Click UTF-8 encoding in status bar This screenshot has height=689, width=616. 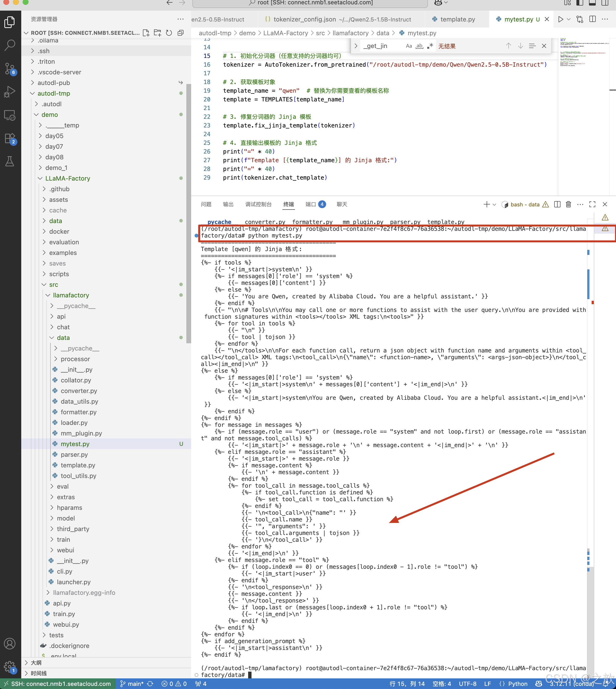pos(467,684)
